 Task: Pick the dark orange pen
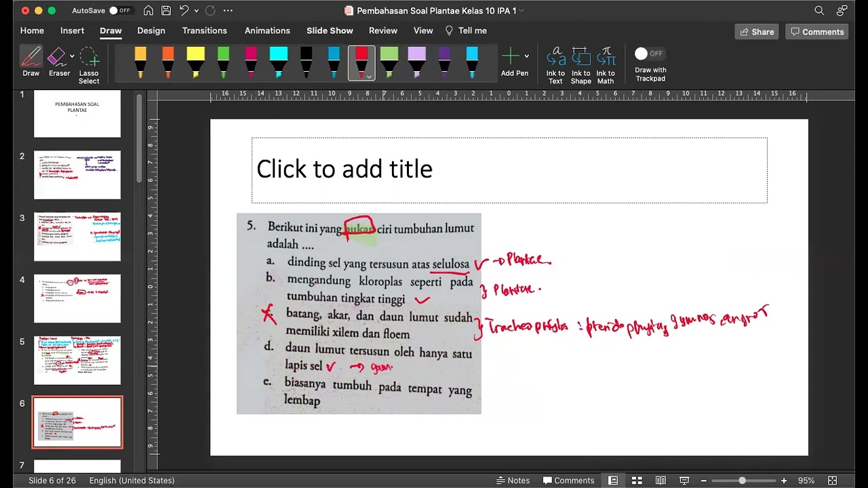[168, 62]
